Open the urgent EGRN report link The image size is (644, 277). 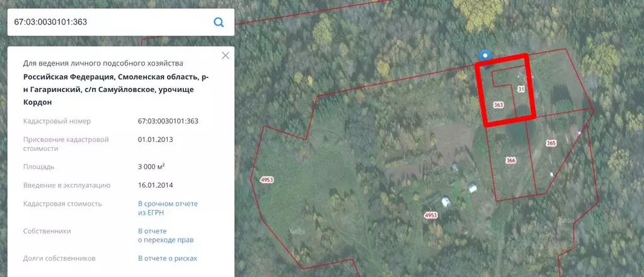[168, 208]
